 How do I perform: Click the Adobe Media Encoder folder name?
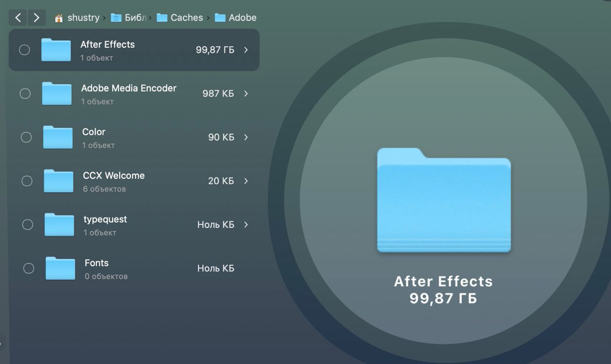[x=129, y=88]
